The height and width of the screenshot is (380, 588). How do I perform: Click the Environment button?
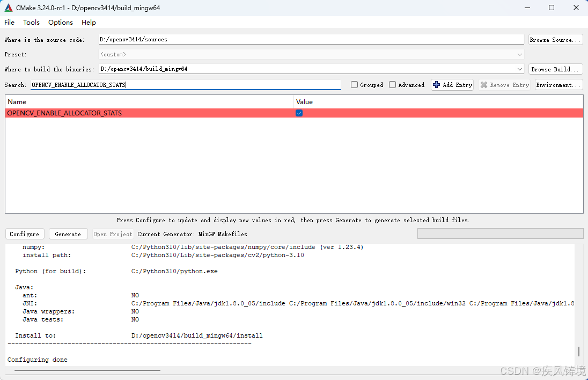[x=558, y=85]
